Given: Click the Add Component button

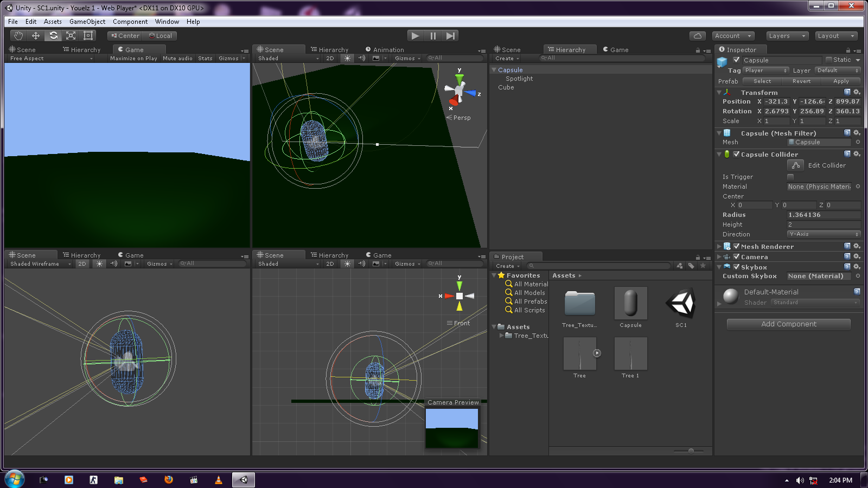Looking at the screenshot, I should tap(788, 324).
